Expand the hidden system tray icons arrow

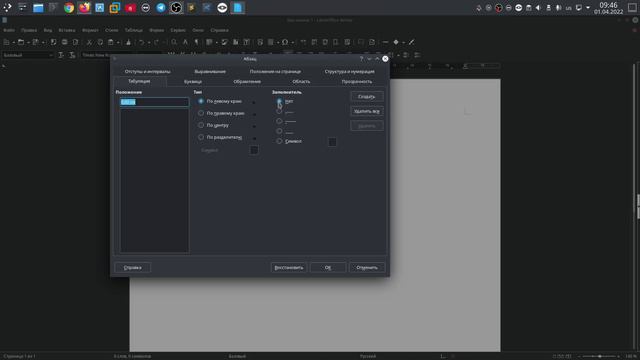pos(588,8)
